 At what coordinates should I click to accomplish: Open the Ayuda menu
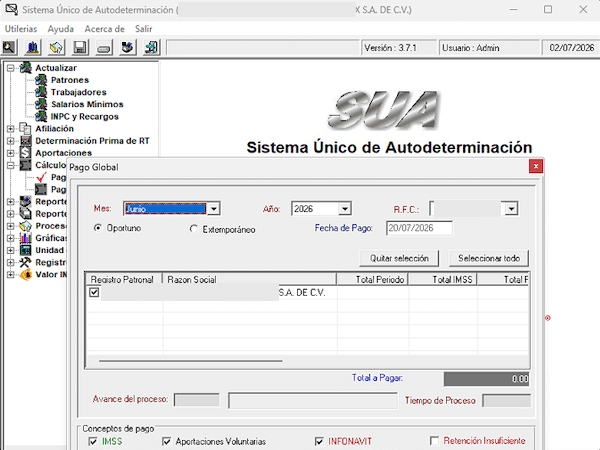coord(60,29)
